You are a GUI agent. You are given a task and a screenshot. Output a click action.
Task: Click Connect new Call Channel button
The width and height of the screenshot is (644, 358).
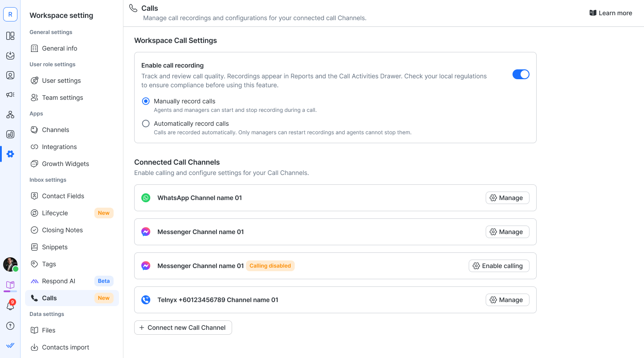click(183, 328)
